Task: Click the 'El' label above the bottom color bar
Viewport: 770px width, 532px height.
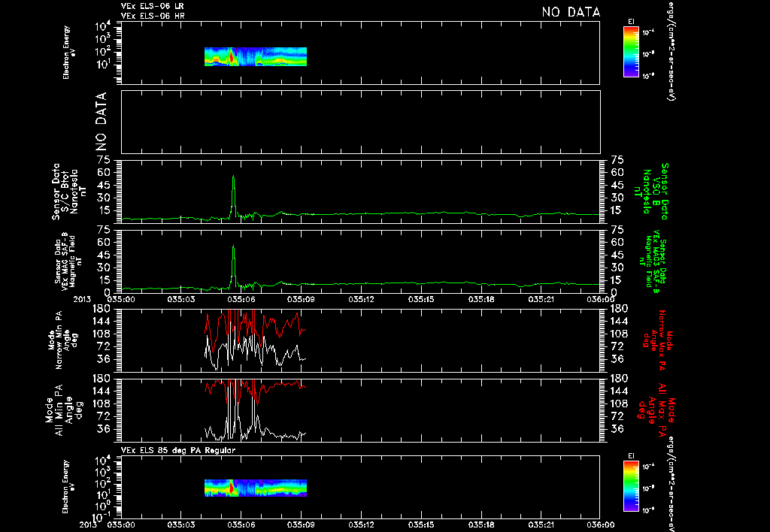Action: pos(631,456)
